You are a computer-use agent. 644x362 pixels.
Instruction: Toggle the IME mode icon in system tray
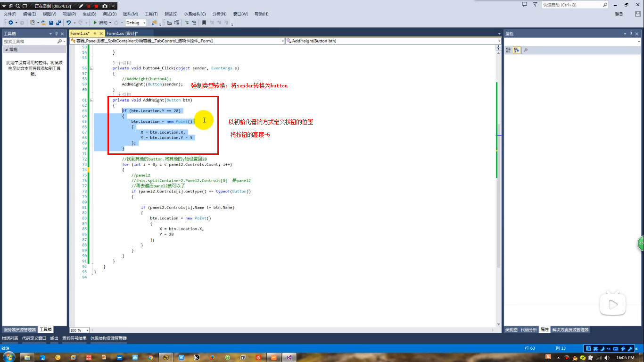(588, 349)
